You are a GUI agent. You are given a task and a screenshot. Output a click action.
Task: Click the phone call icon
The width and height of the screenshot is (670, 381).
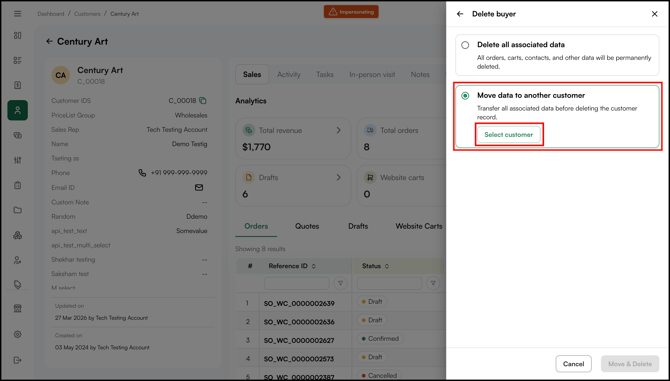(142, 173)
